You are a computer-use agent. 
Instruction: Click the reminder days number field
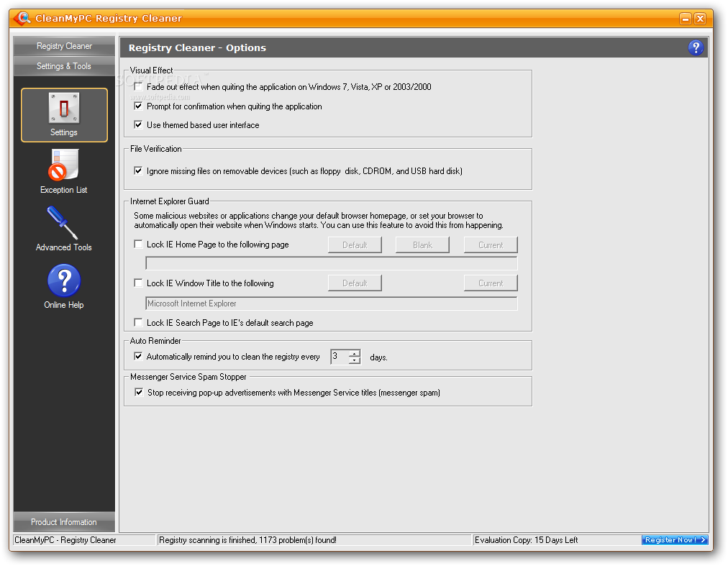pos(340,357)
